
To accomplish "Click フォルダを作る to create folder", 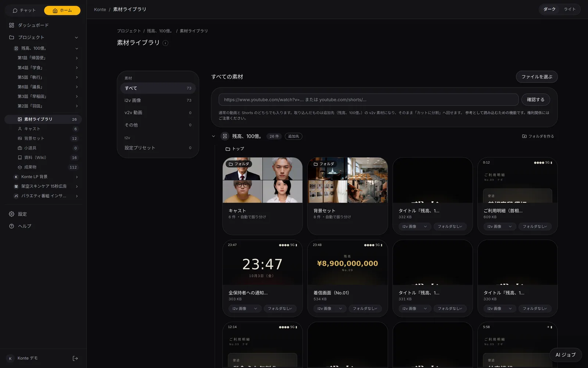I will coord(538,136).
